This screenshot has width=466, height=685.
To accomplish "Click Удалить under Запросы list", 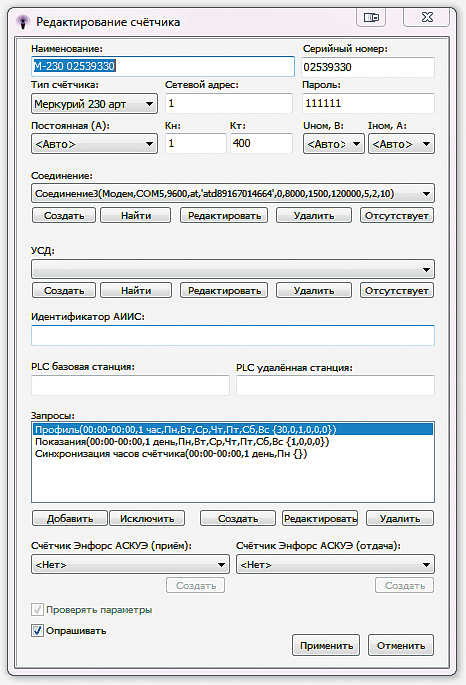I will [400, 519].
